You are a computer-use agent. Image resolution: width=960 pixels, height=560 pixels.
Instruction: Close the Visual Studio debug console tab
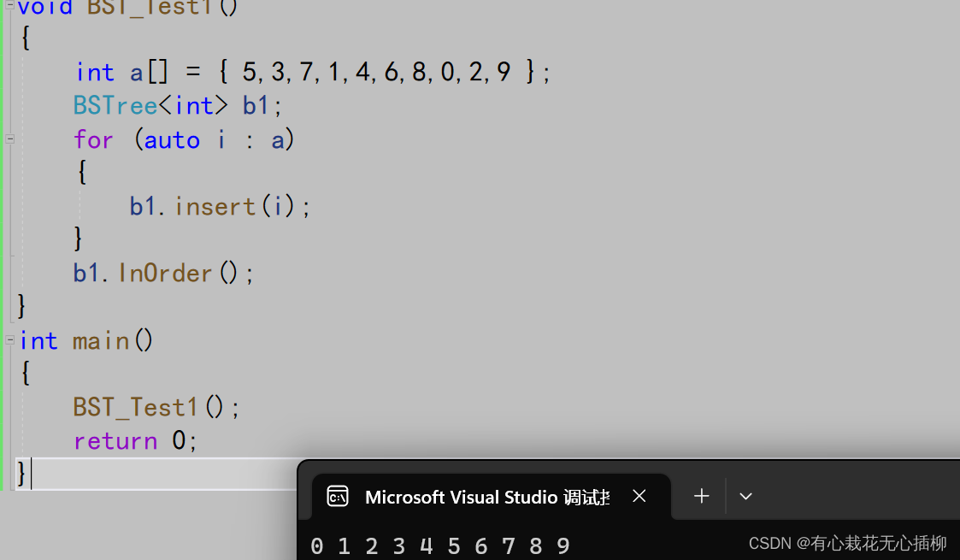(639, 496)
